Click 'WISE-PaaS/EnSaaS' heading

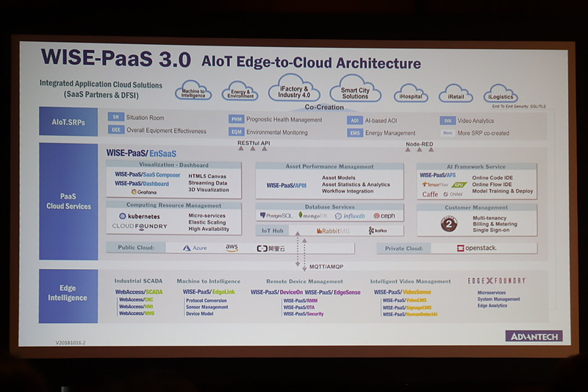point(141,153)
